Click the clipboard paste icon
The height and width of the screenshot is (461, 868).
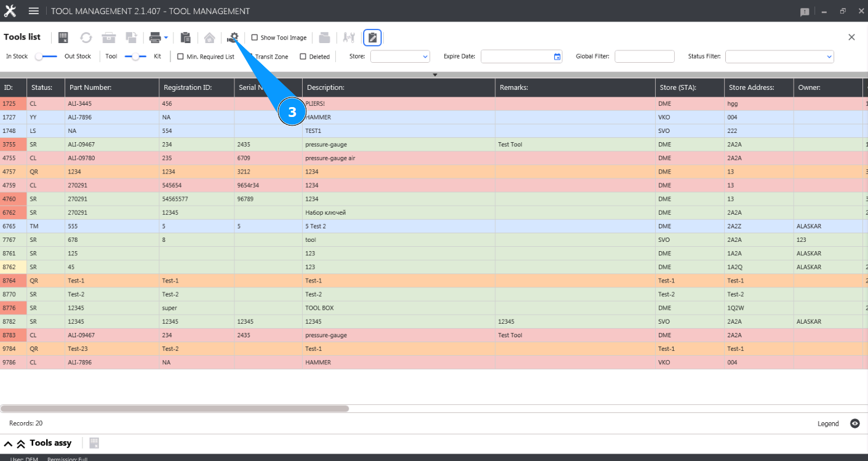[186, 38]
